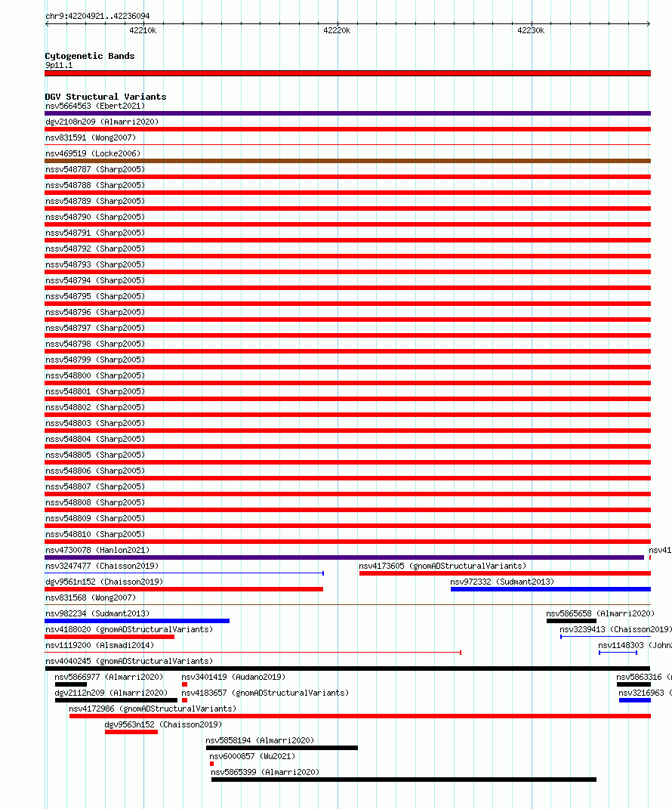Click nssv548794 (Sharp2005) label
The width and height of the screenshot is (672, 809).
(x=95, y=280)
